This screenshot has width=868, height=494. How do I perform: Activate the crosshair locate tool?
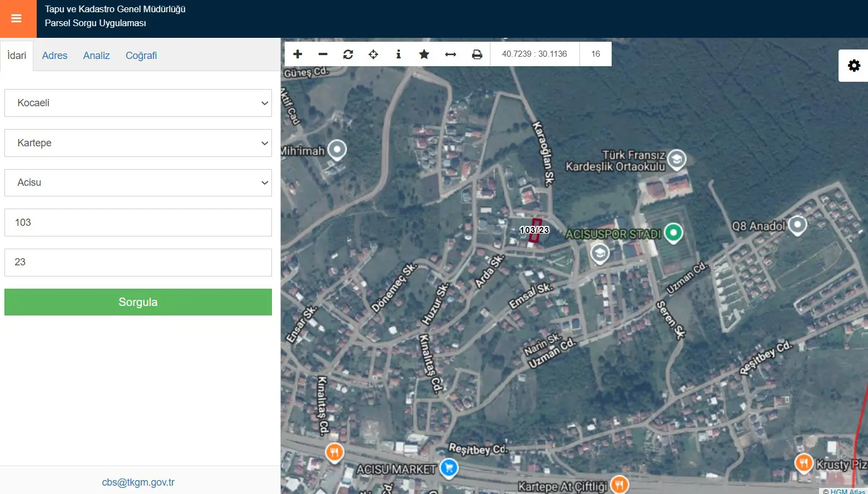tap(373, 54)
